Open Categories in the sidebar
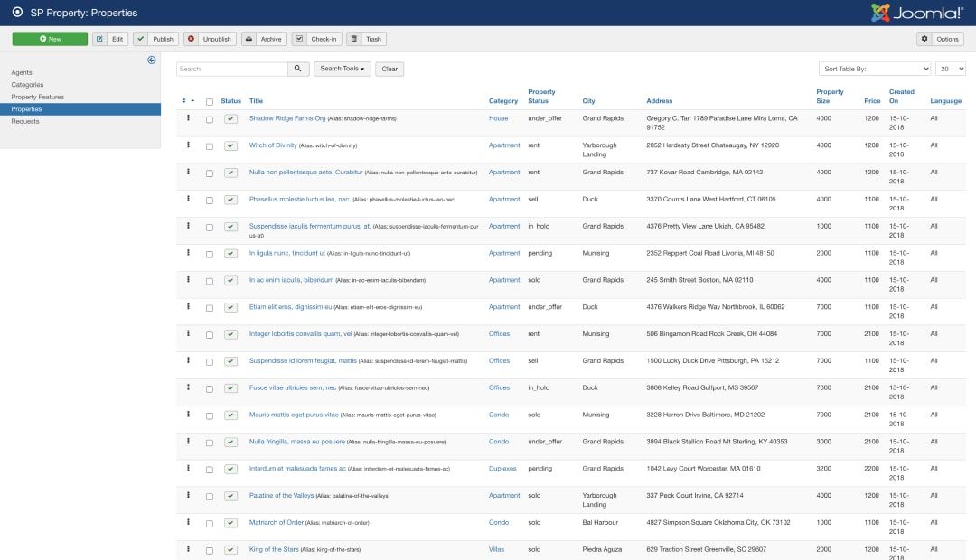976x560 pixels. coord(27,85)
